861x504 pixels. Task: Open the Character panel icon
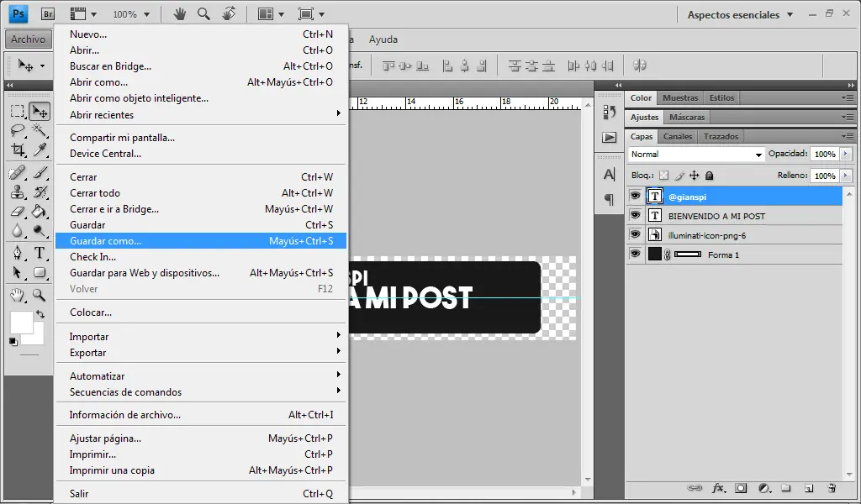(x=610, y=175)
